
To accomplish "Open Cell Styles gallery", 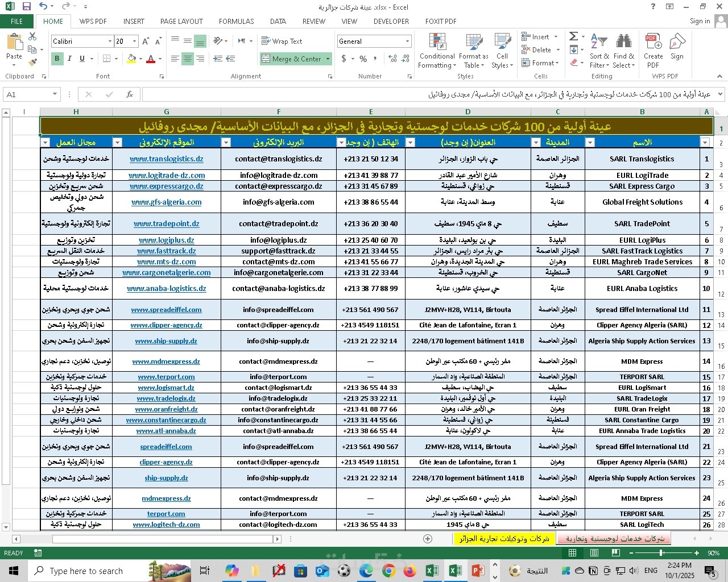I will 502,51.
